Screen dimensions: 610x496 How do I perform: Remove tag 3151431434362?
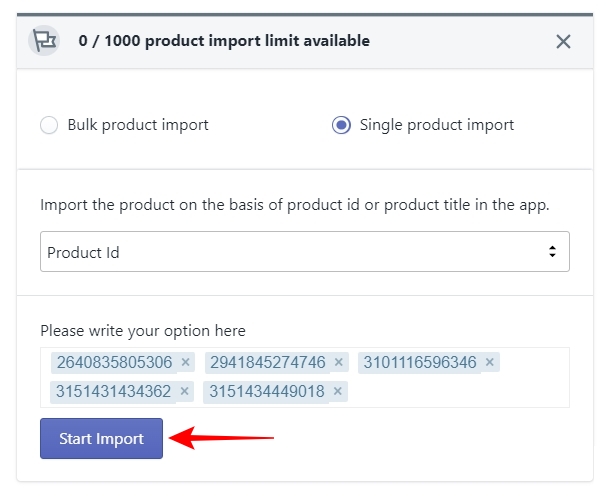[185, 391]
